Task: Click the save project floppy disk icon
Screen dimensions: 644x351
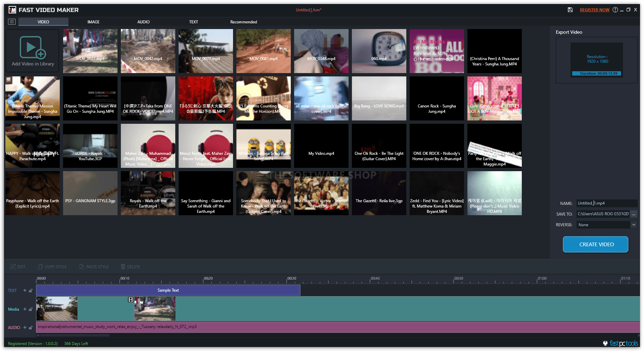Action: [570, 10]
